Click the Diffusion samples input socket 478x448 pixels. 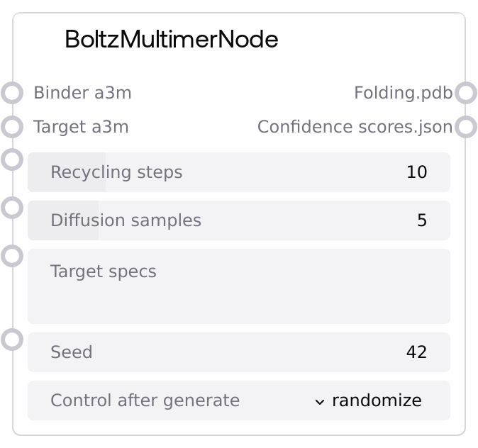click(12, 208)
